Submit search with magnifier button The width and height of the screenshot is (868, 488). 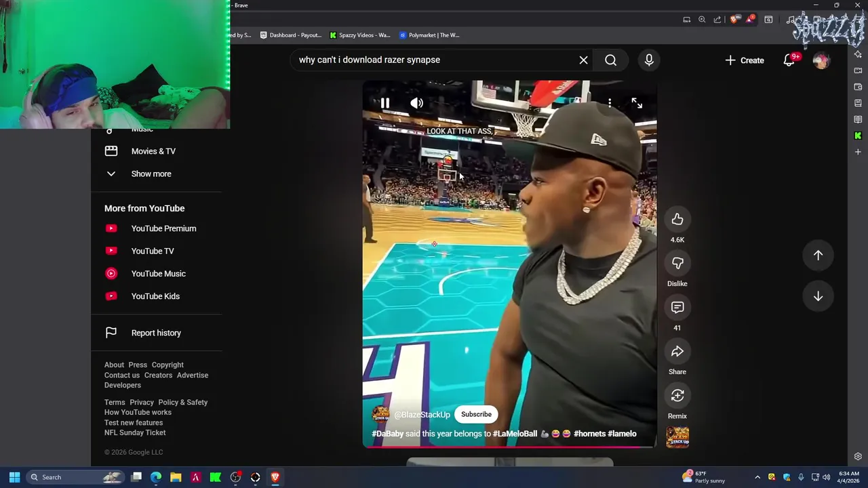coord(610,60)
